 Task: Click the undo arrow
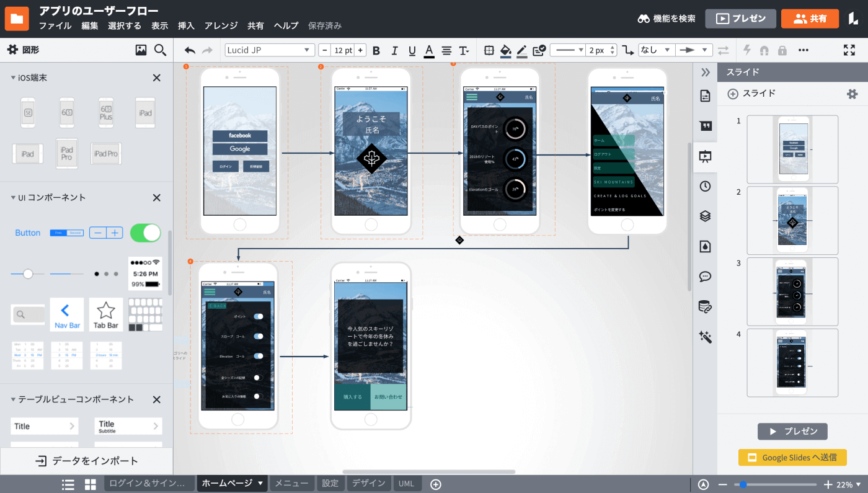[x=190, y=50]
